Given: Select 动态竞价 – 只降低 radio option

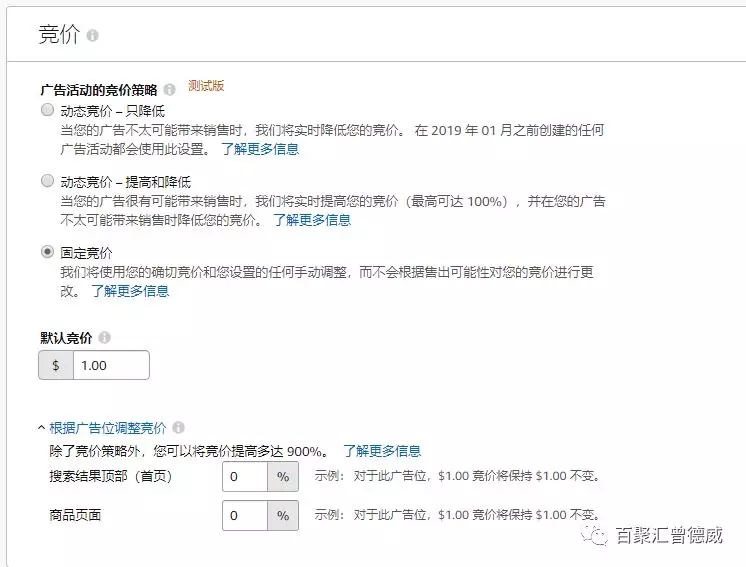Looking at the screenshot, I should (47, 110).
